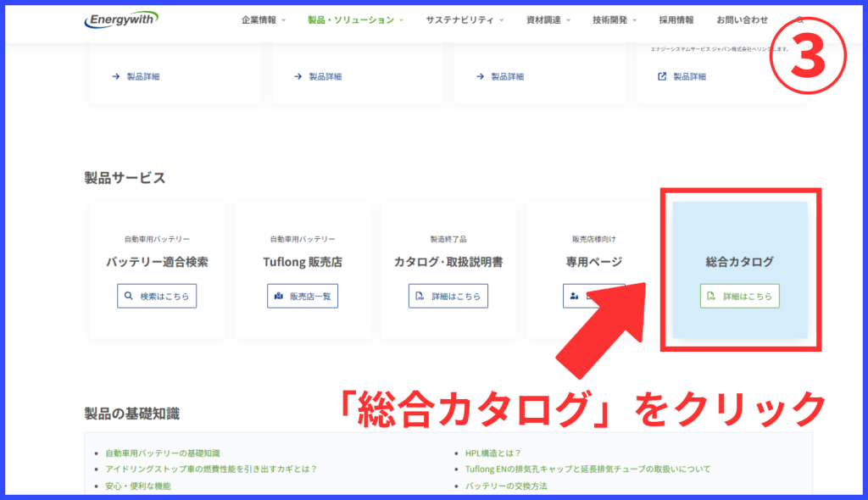The width and height of the screenshot is (868, 500).
Task: Select the 総合カタログ card title
Action: pyautogui.click(x=739, y=262)
